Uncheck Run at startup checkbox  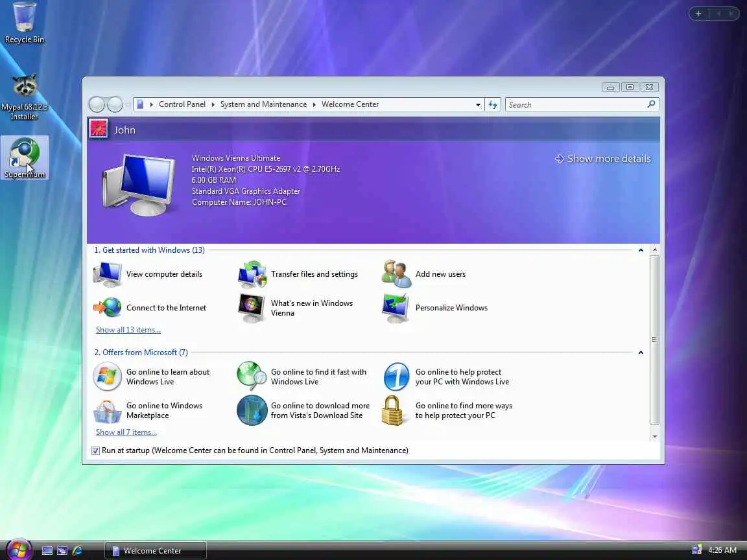coord(95,450)
